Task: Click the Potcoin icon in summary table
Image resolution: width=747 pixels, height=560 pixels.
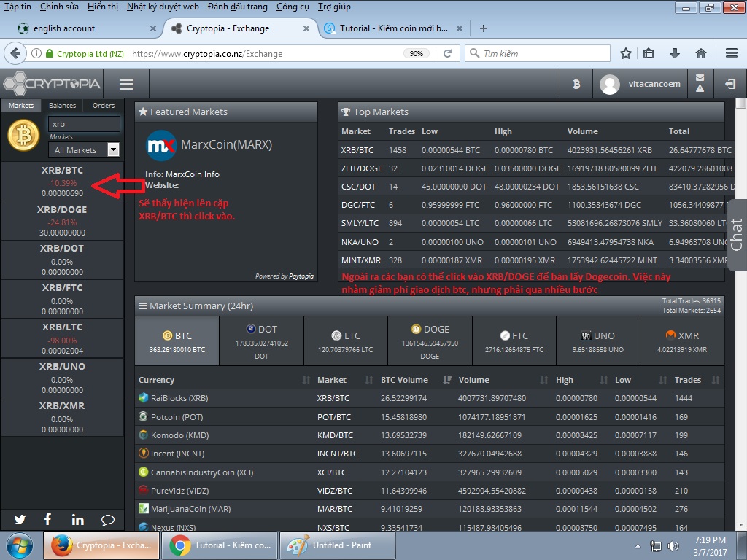Action: pos(143,416)
